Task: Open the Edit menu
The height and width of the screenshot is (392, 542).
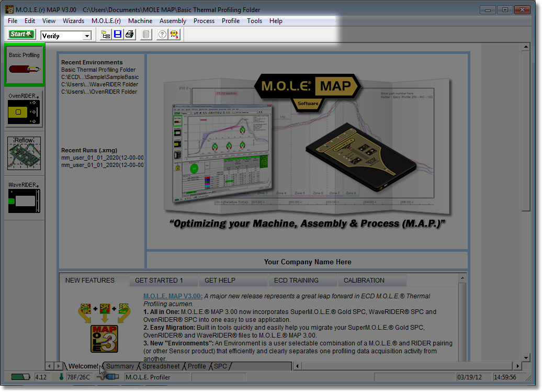Action: tap(30, 21)
